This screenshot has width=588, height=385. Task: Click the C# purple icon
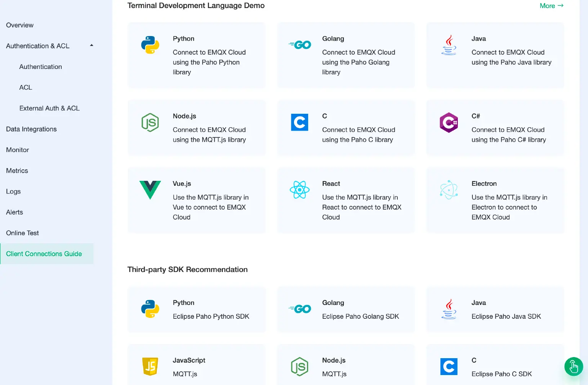[x=449, y=123]
